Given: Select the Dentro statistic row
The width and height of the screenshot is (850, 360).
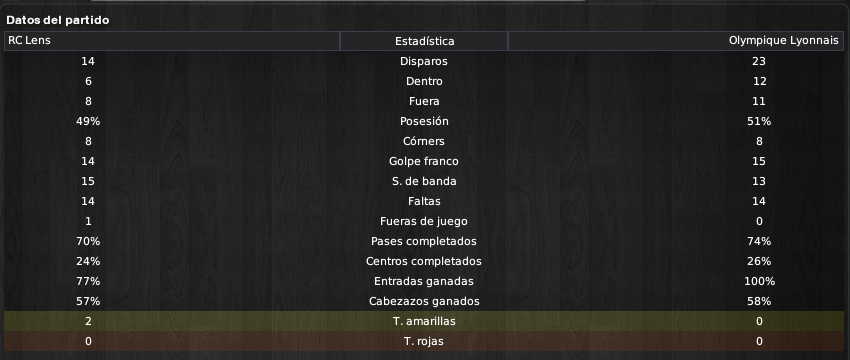Looking at the screenshot, I should [x=424, y=81].
